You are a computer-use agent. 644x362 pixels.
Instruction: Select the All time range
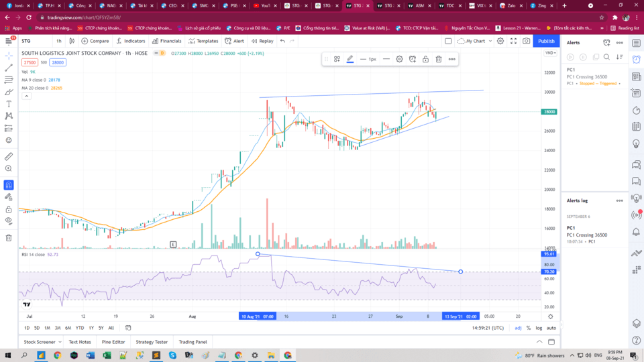tap(111, 328)
